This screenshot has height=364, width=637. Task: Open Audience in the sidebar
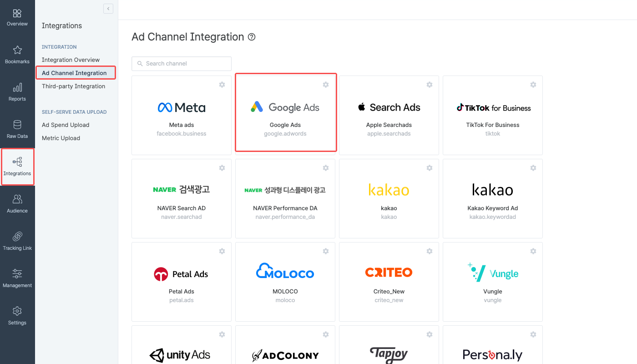[17, 204]
